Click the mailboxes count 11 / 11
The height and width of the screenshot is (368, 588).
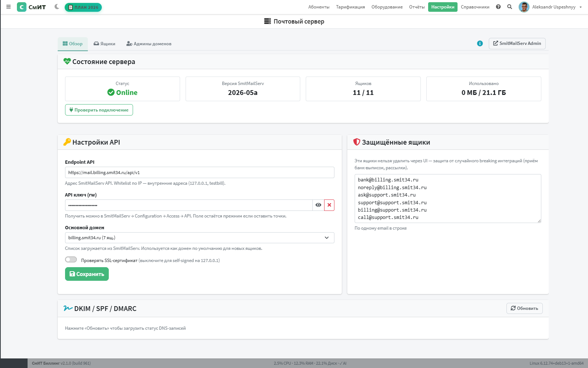tap(363, 93)
